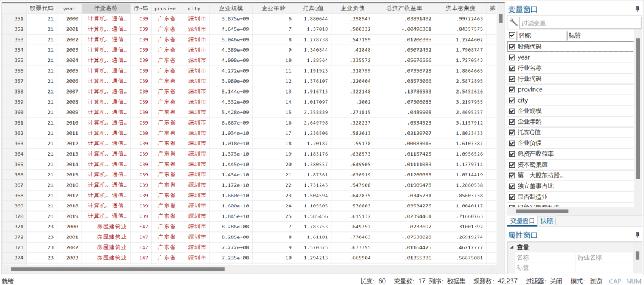Click the 属性窗口 vertical scrollbar
644x285 pixels.
point(637,255)
